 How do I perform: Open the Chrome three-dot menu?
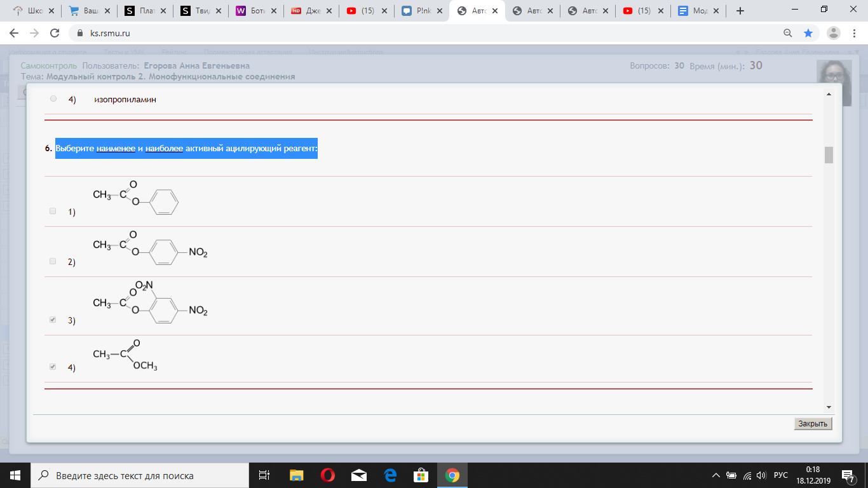point(855,33)
